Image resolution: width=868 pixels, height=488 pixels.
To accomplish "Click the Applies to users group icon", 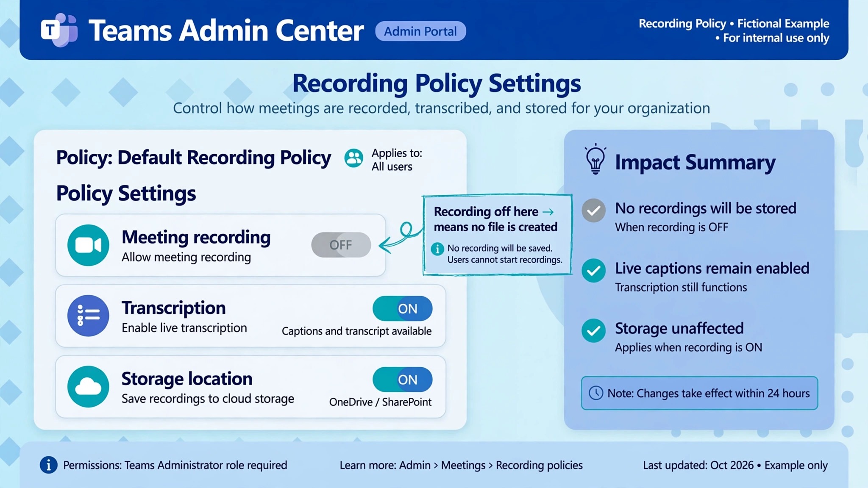I will coord(353,158).
